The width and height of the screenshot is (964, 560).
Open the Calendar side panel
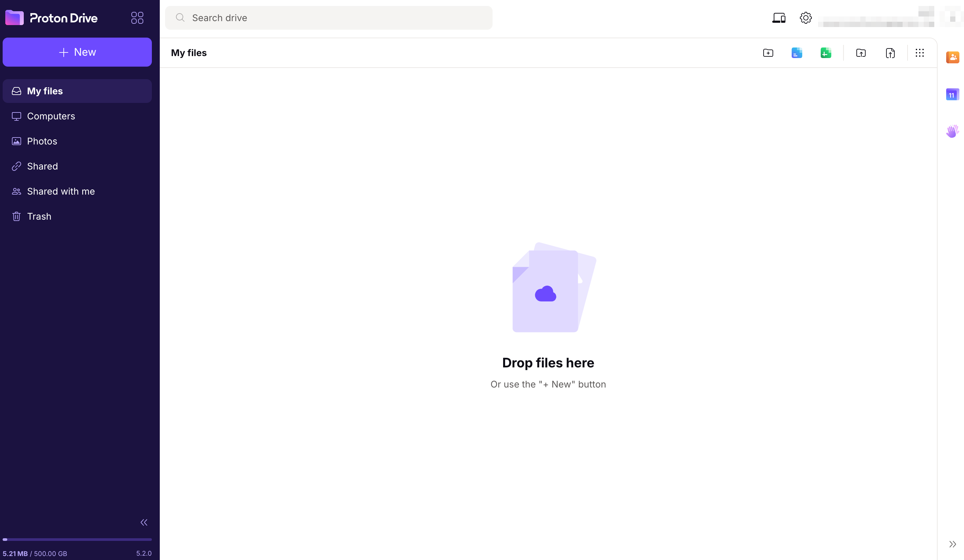pyautogui.click(x=952, y=94)
